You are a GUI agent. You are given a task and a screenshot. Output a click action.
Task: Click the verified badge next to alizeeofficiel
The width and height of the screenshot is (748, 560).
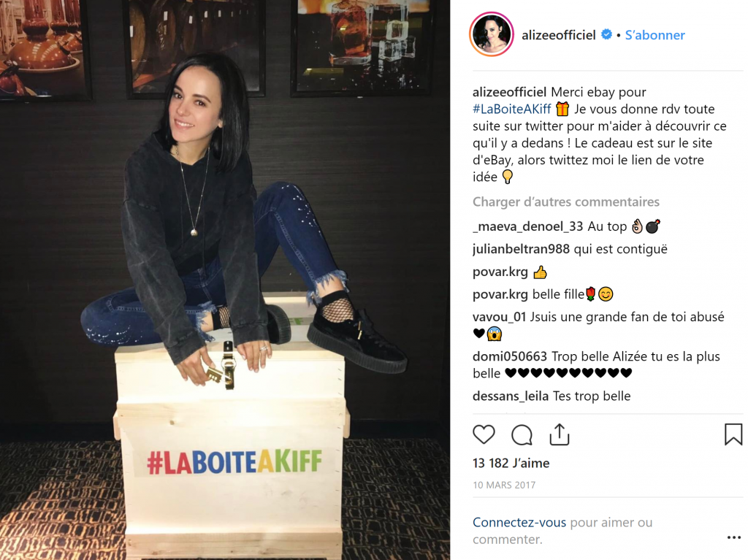tap(606, 34)
